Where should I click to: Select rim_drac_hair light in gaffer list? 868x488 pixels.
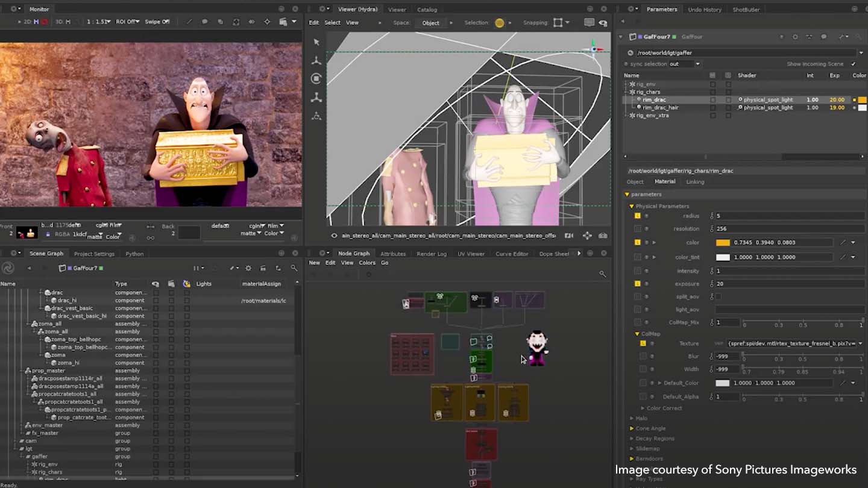coord(661,107)
